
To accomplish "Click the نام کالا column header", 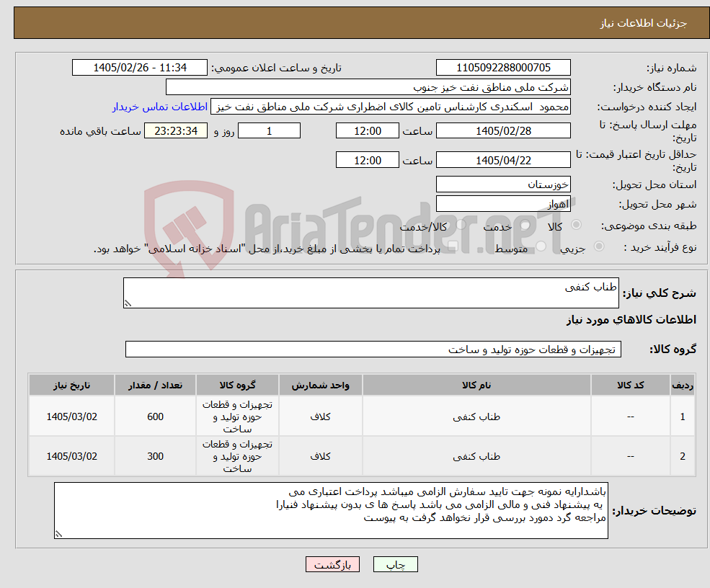I will click(476, 386).
